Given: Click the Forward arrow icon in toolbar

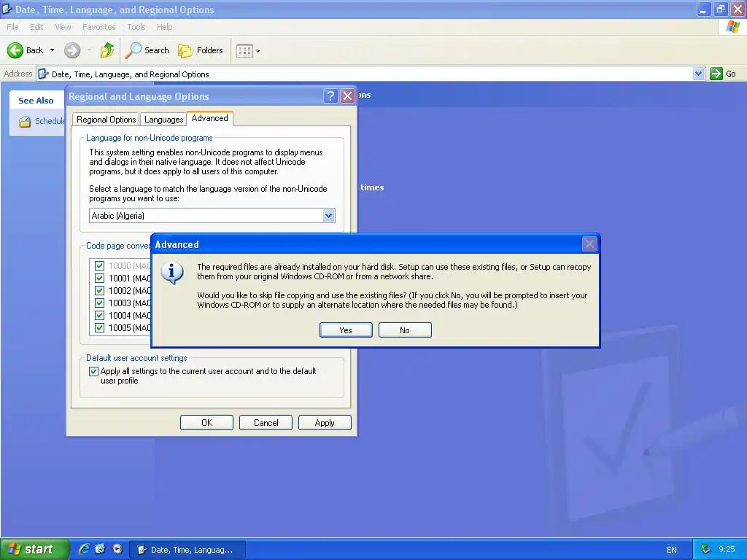Looking at the screenshot, I should [72, 50].
